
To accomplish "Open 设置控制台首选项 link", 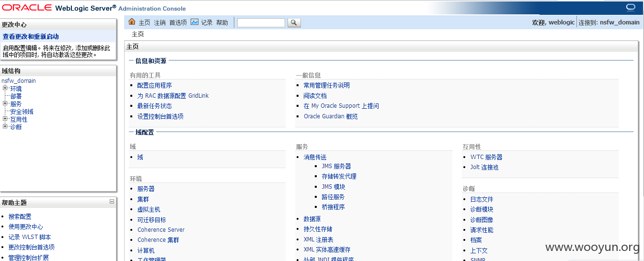I will coord(160,116).
